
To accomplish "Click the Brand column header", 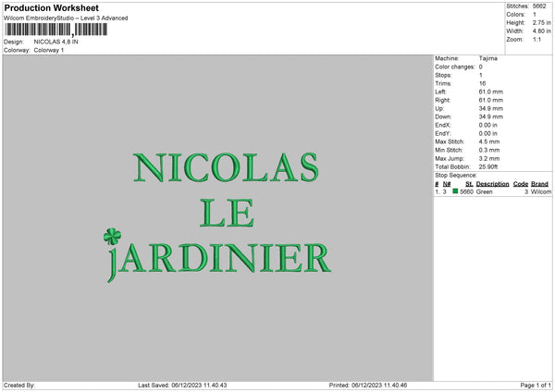I will 539,184.
